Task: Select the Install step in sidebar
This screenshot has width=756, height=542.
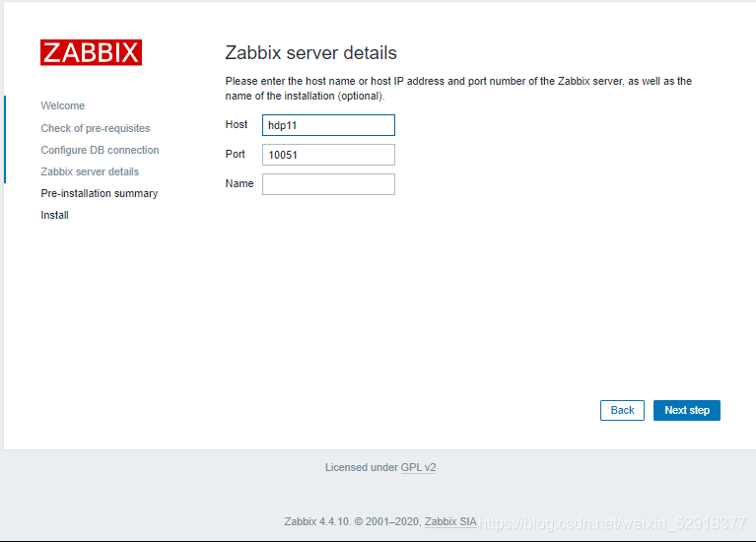Action: [x=54, y=215]
